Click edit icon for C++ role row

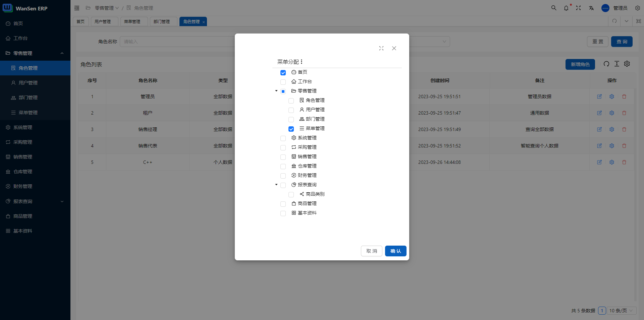pos(599,162)
